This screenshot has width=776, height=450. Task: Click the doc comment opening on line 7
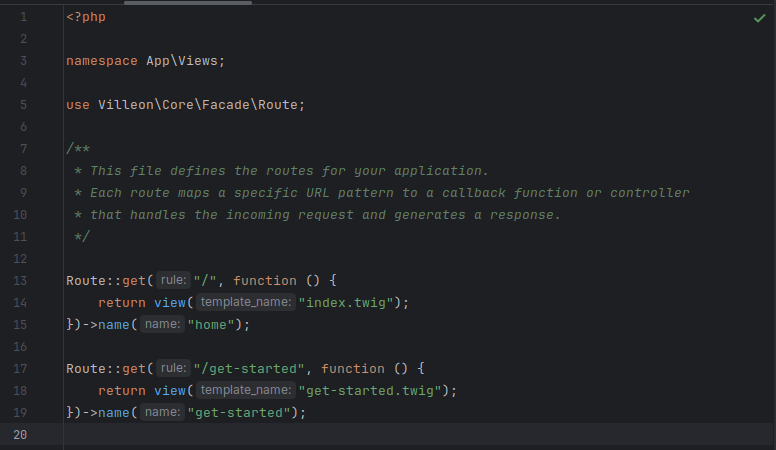[x=78, y=149]
